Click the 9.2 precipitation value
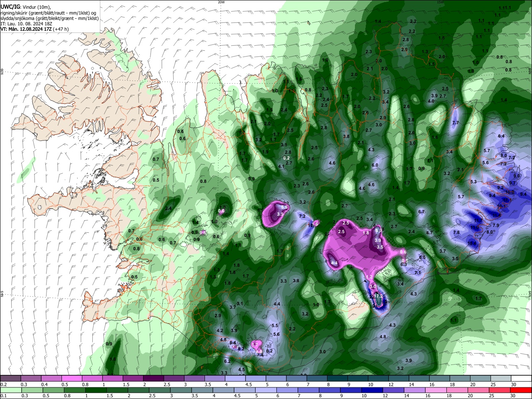Viewport: 532px width, 399px height. (500, 187)
